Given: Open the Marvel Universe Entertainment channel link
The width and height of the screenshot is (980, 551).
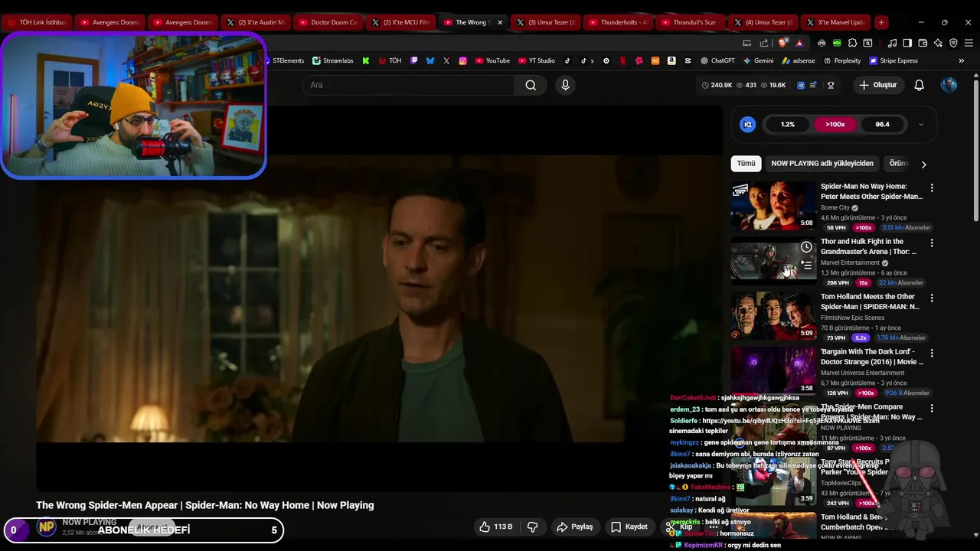Looking at the screenshot, I should [862, 373].
